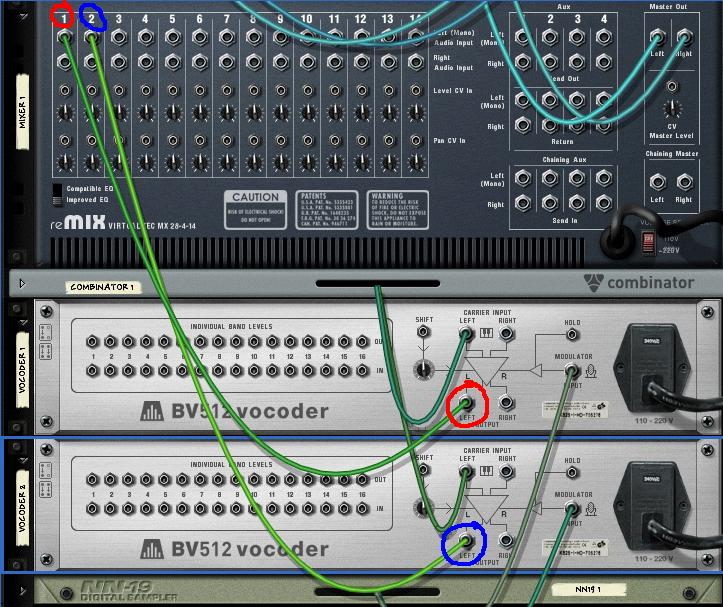Click "Improved EQ" label text

87,200
